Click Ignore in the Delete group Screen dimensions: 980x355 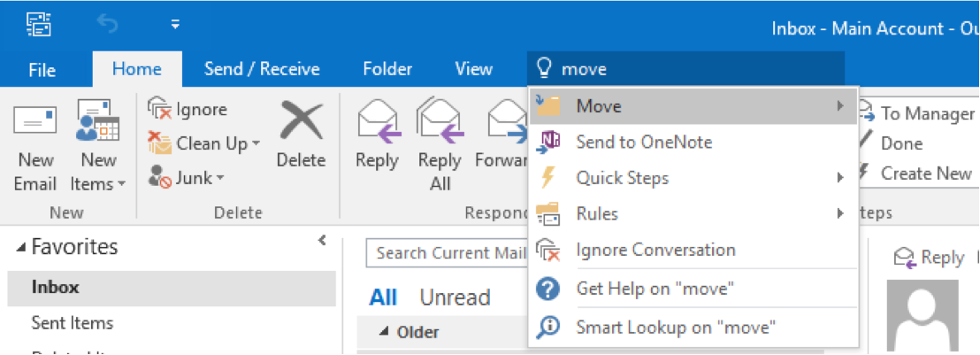(188, 110)
